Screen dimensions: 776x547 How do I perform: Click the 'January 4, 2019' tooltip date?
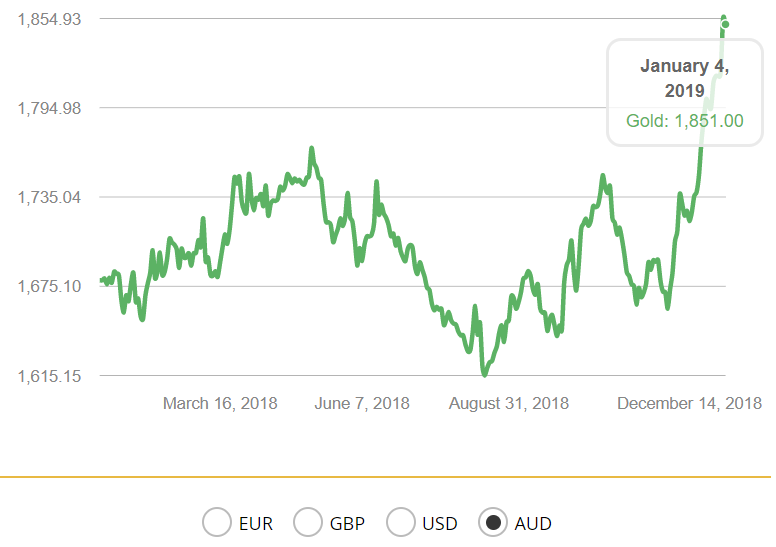tap(684, 78)
